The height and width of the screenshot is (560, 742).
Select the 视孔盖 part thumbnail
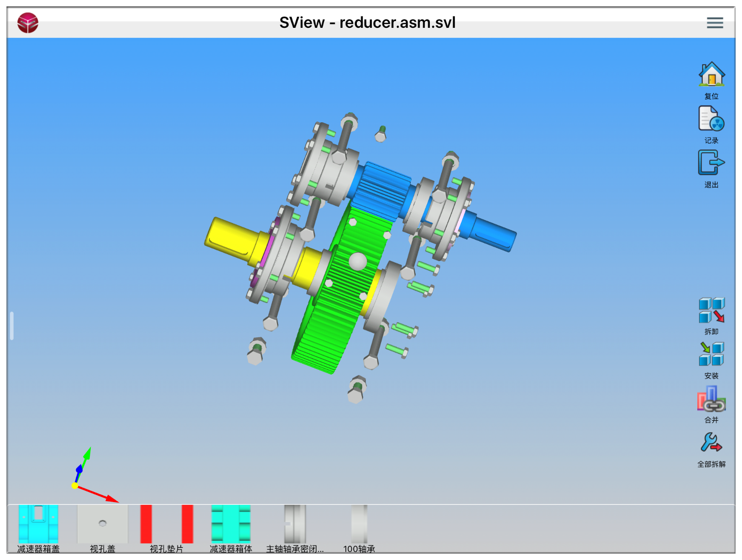click(x=103, y=524)
